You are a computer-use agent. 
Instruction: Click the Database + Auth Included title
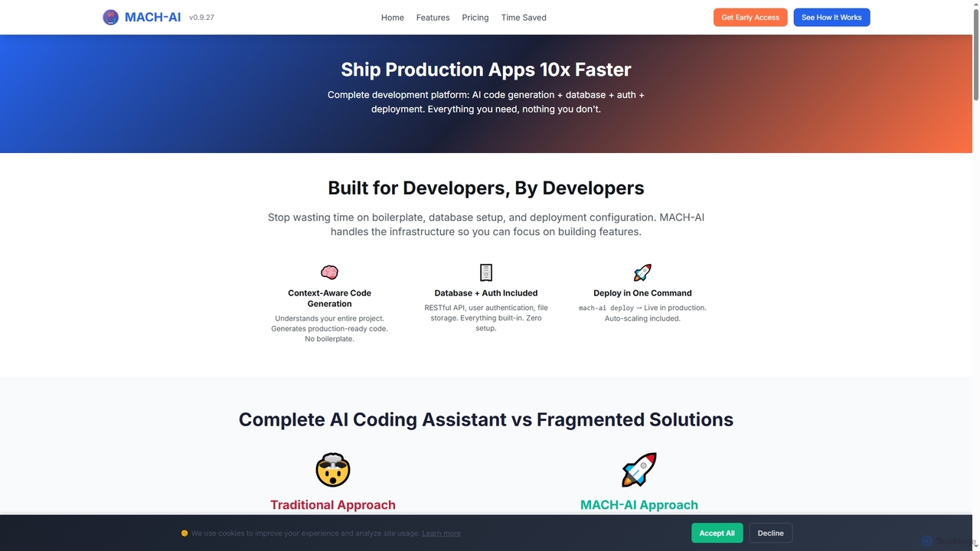[486, 293]
